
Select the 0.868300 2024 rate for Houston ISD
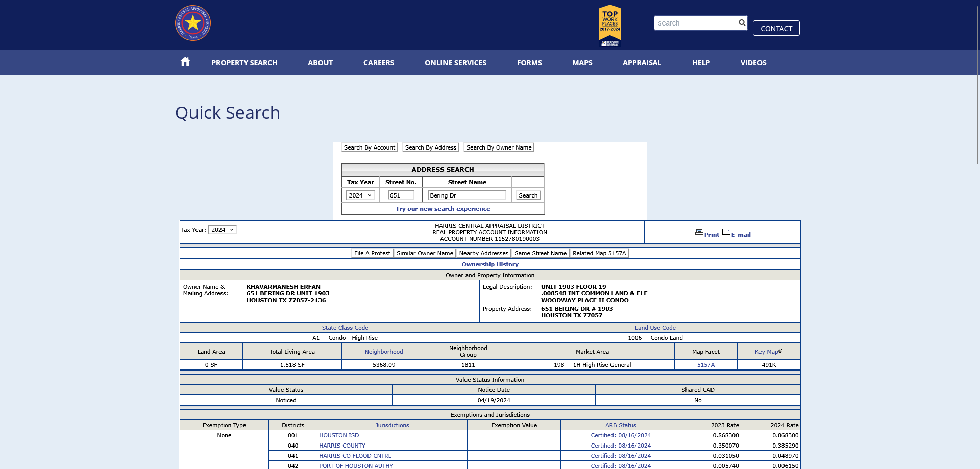tap(785, 435)
